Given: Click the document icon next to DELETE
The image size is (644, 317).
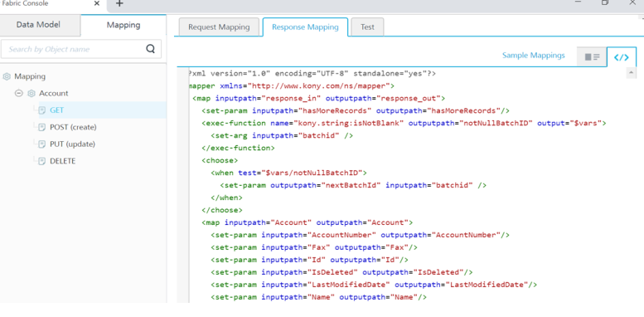Looking at the screenshot, I should [x=42, y=161].
